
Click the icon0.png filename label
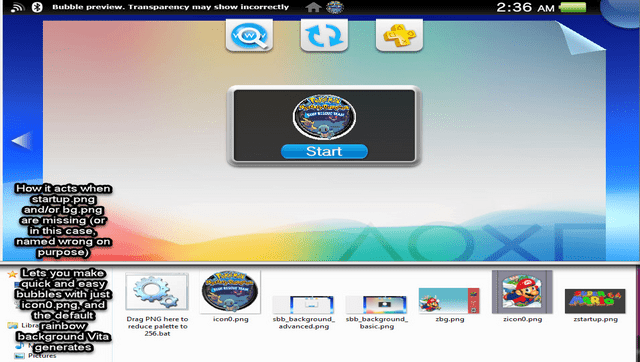coord(231,319)
